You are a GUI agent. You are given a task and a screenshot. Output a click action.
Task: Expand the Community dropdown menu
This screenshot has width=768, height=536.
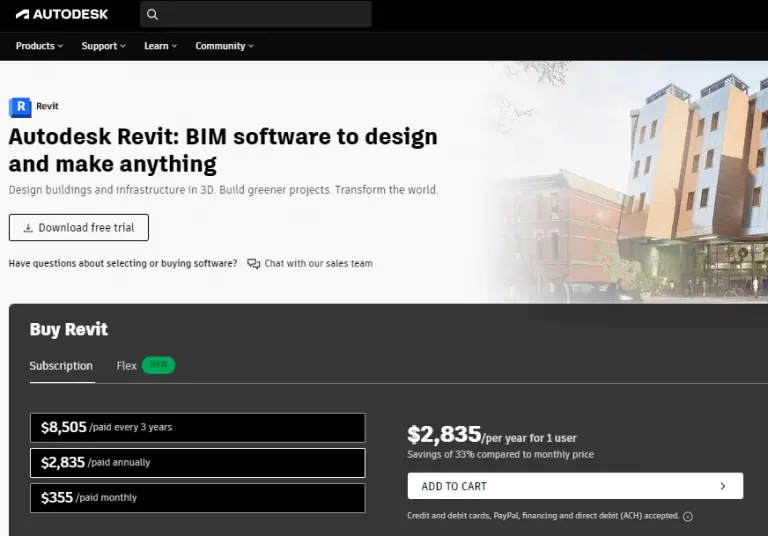click(224, 46)
